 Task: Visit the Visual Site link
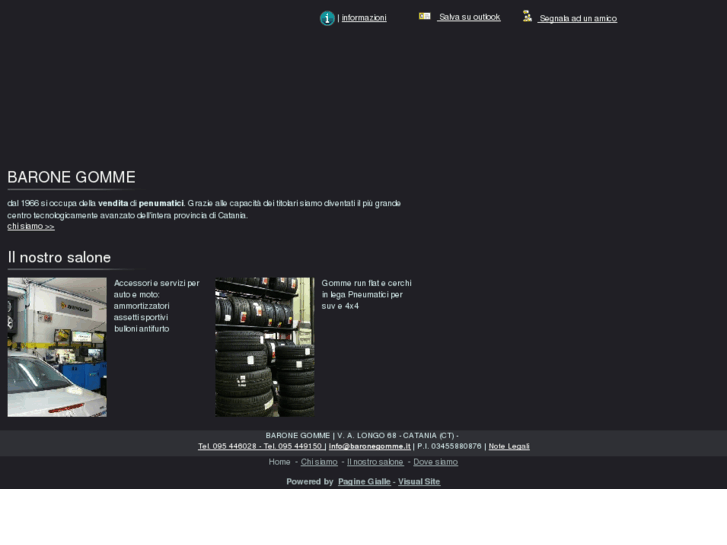(419, 481)
